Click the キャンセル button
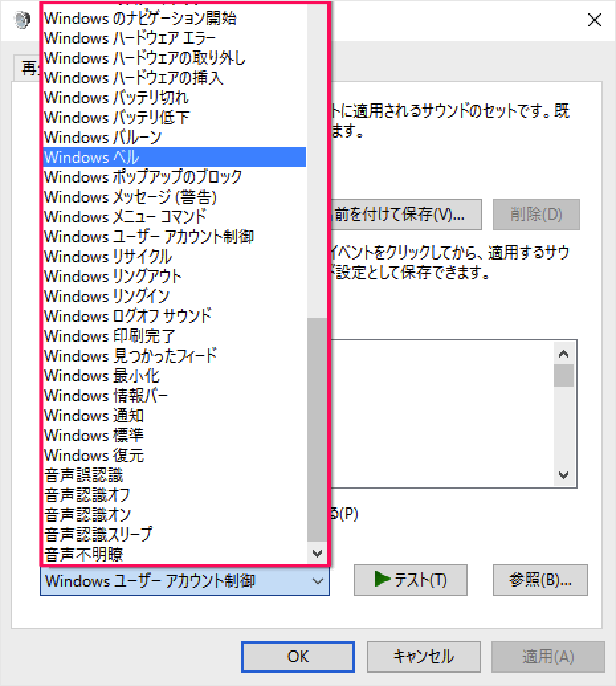Screen dimensions: 616x686 click(x=423, y=657)
